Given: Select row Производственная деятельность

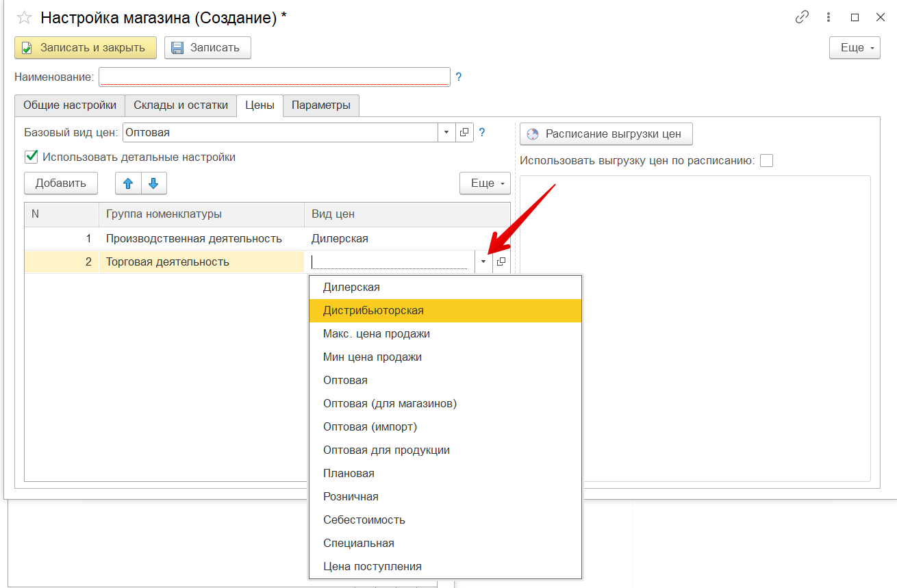Looking at the screenshot, I should point(267,239).
